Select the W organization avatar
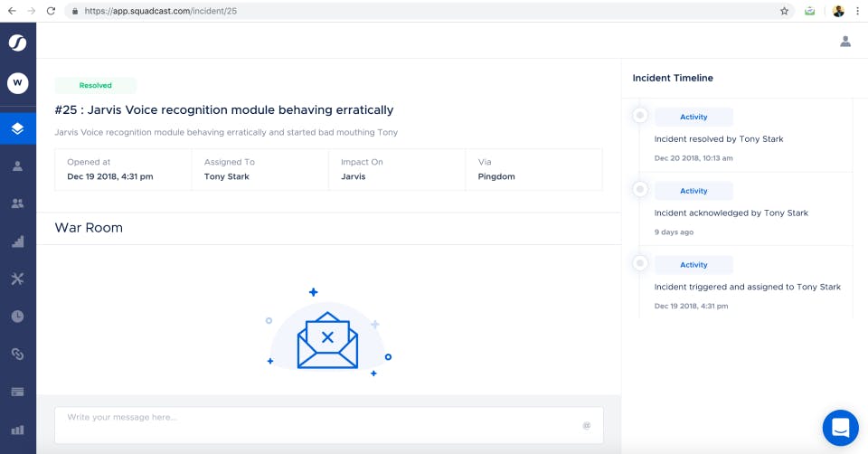This screenshot has width=868, height=454. (x=18, y=83)
